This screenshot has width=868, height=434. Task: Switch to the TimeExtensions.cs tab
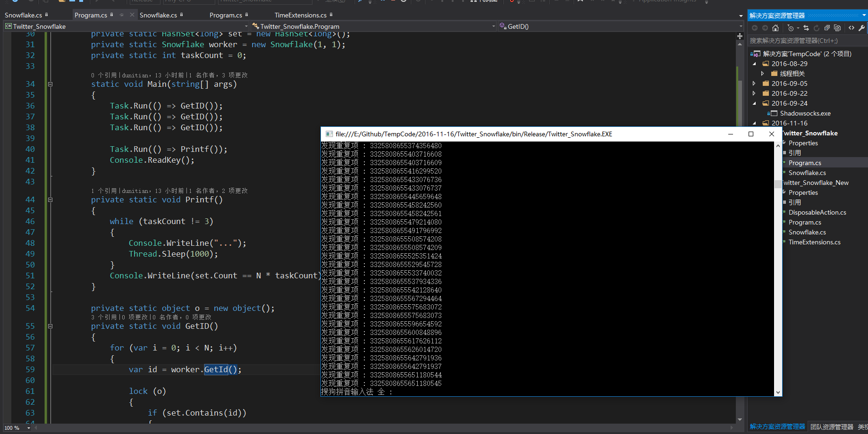300,15
